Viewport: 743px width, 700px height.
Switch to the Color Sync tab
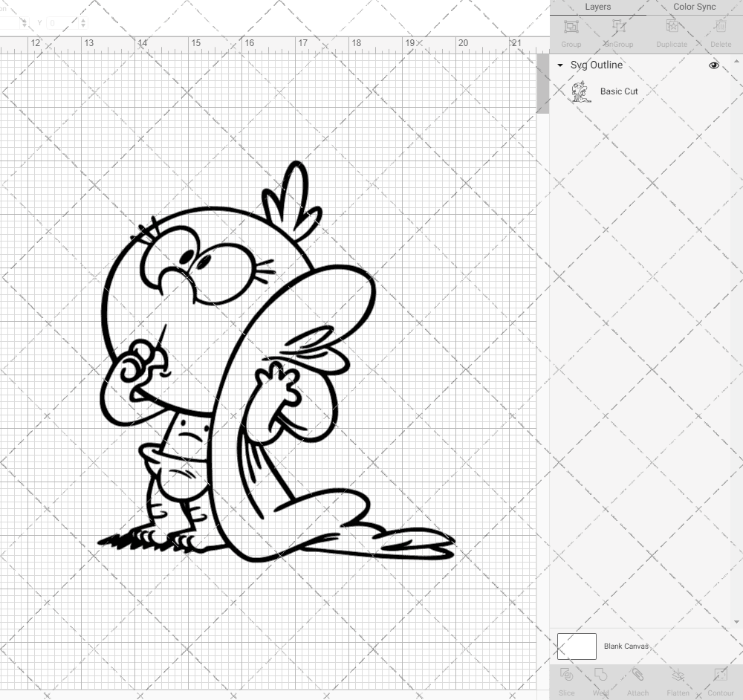pyautogui.click(x=694, y=7)
